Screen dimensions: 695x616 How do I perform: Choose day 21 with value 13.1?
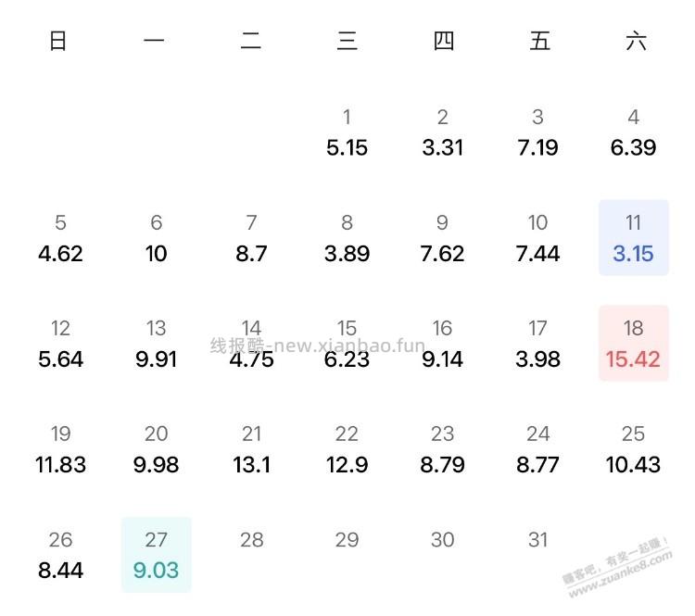pos(251,449)
